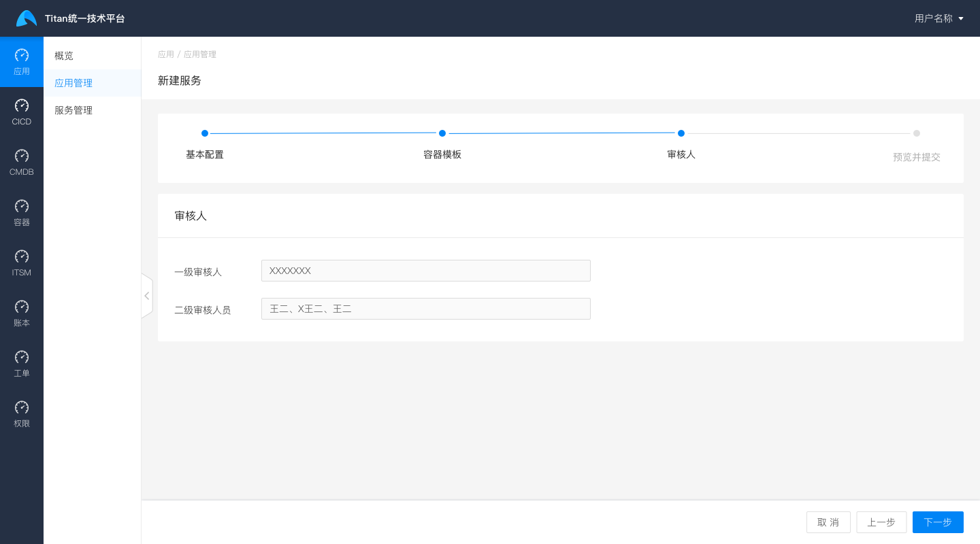Open the CMDB sidebar icon
The image size is (980, 544).
click(22, 163)
